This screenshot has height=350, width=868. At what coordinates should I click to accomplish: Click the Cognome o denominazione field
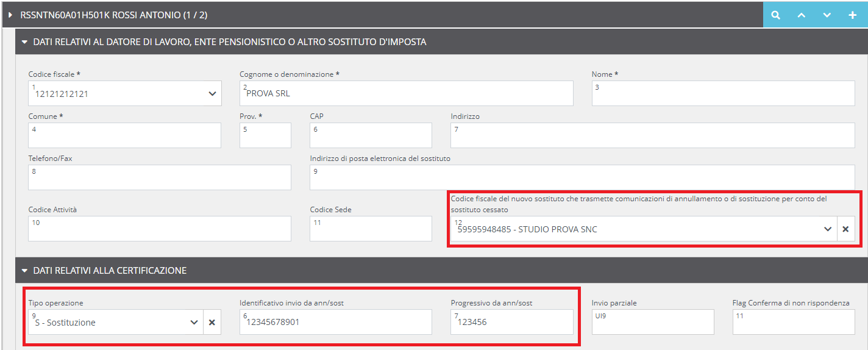coord(407,93)
